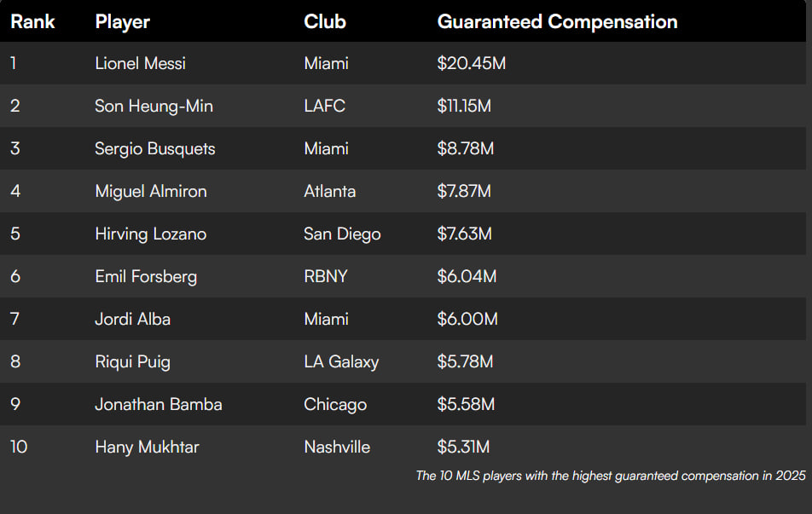The height and width of the screenshot is (514, 812).
Task: Click Jordi Alba's name
Action: pyautogui.click(x=132, y=320)
